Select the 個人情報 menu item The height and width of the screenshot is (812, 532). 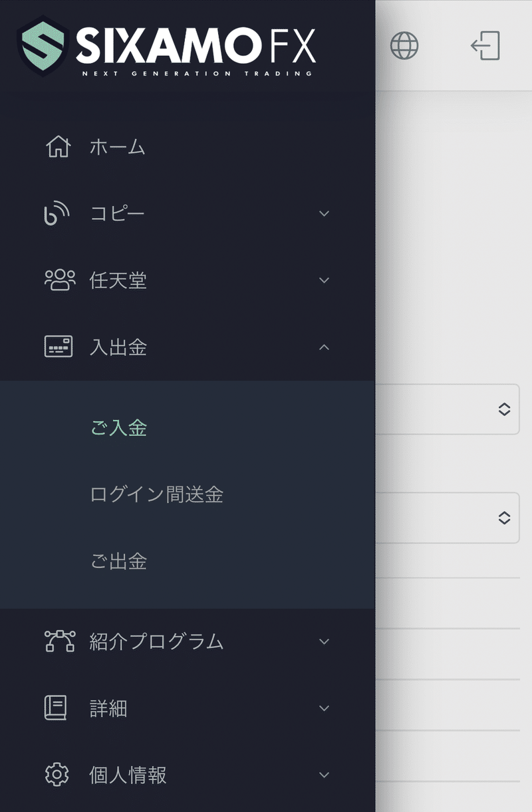(x=127, y=775)
